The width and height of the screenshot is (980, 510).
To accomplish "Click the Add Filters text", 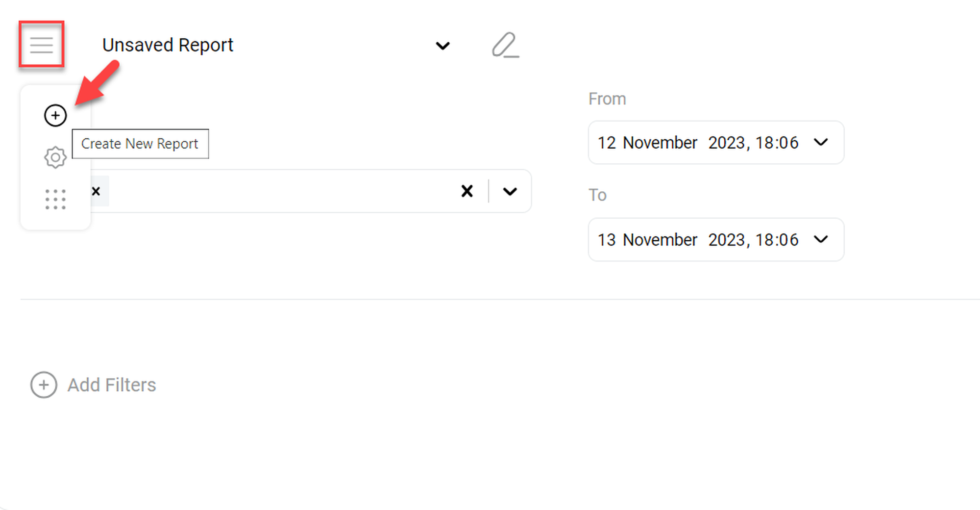I will click(112, 385).
